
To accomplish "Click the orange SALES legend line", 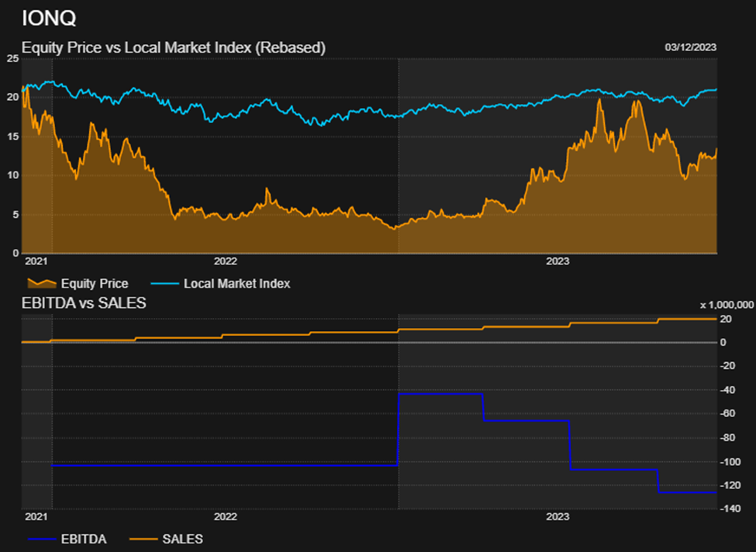I will 143,539.
